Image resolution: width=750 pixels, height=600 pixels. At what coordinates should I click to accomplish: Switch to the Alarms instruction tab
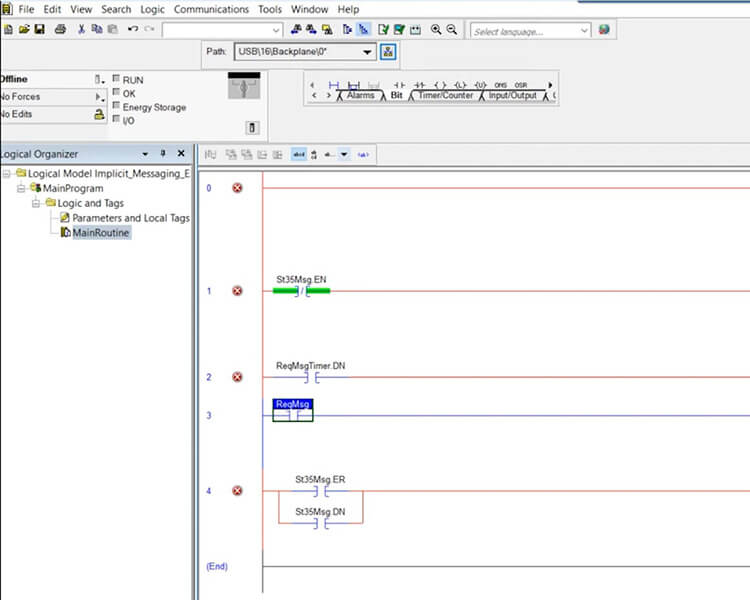(x=360, y=95)
